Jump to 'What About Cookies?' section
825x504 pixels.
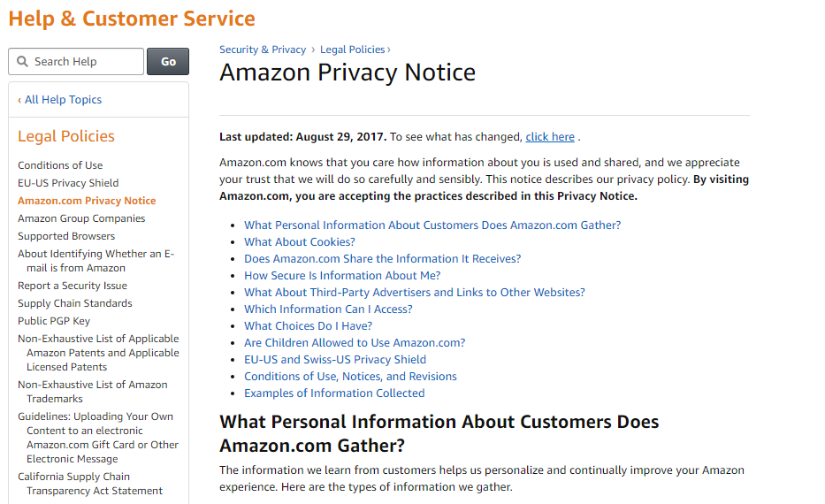tap(300, 242)
